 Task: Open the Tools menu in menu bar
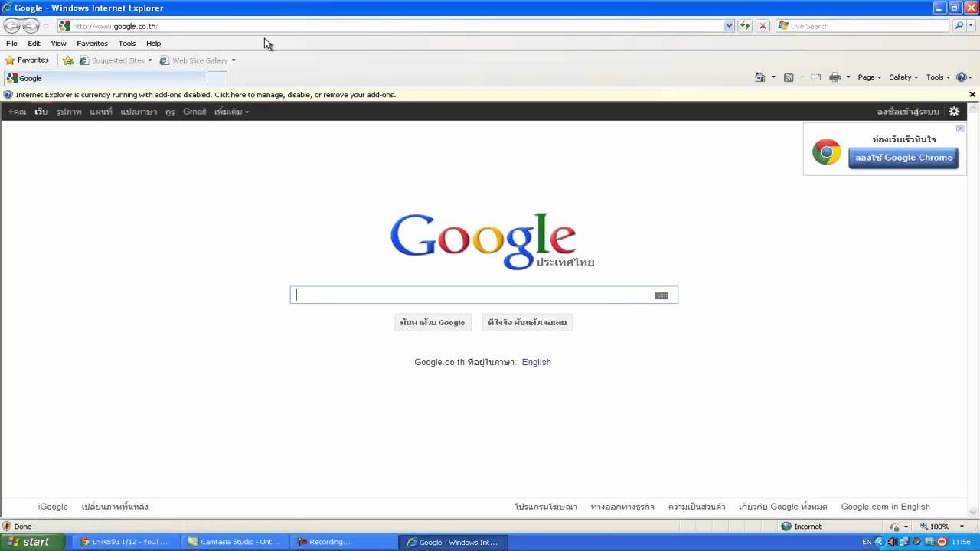point(127,44)
